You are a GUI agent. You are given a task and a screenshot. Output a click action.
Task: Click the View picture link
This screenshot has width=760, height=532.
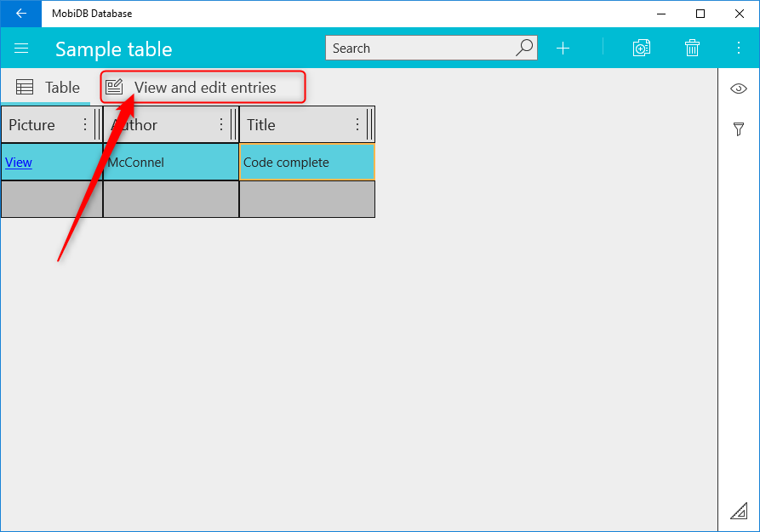pyautogui.click(x=19, y=163)
